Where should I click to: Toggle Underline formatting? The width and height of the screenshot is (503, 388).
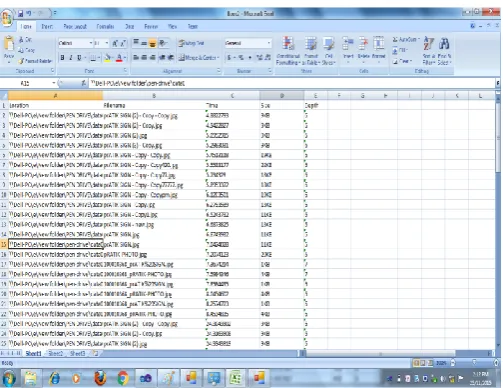coord(79,58)
